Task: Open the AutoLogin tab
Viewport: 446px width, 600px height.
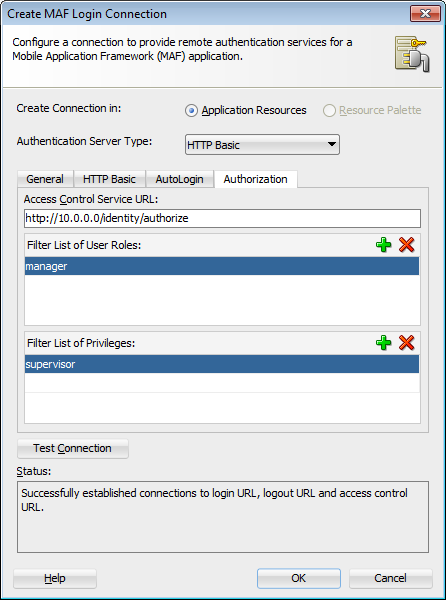Action: coord(179,179)
